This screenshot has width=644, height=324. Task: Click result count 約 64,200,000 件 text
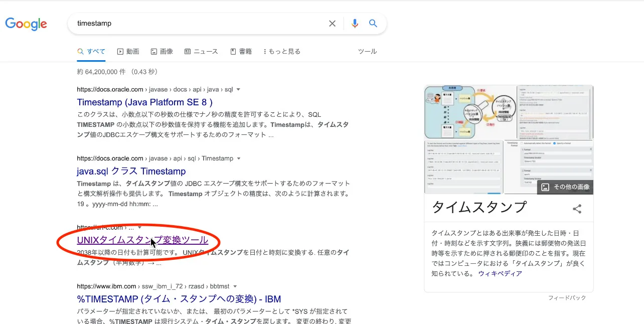pyautogui.click(x=101, y=72)
